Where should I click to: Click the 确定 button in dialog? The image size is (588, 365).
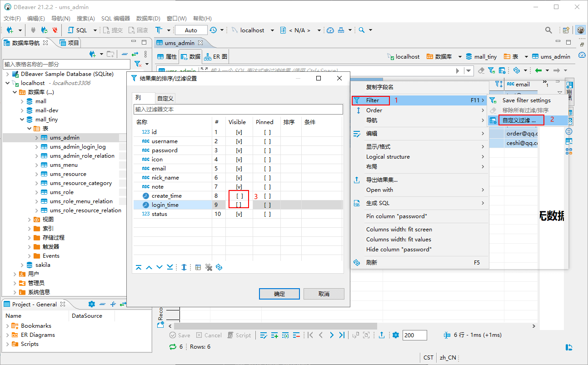(x=279, y=294)
